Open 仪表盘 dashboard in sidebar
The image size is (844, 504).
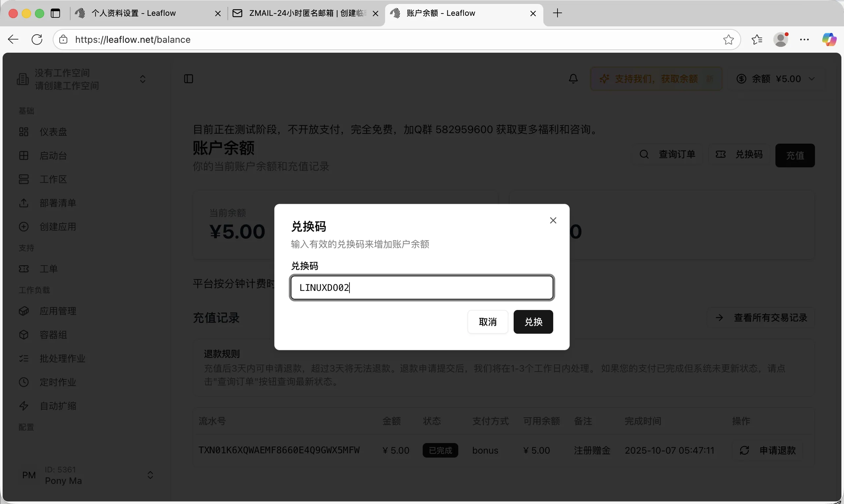pos(53,132)
